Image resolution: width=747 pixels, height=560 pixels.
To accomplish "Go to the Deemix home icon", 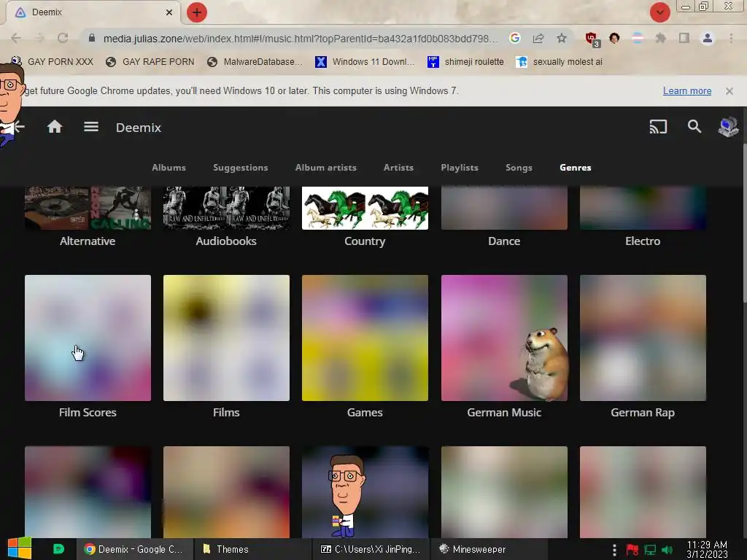I will pyautogui.click(x=55, y=127).
